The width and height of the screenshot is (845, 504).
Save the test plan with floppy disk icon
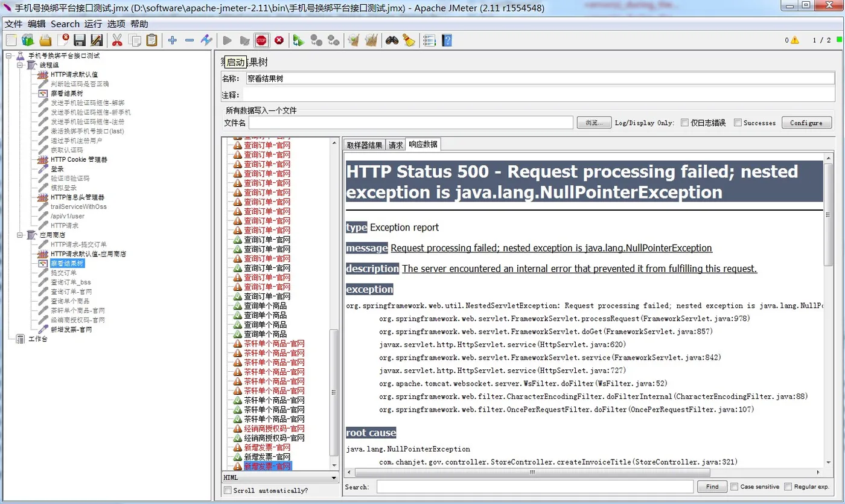[x=80, y=40]
